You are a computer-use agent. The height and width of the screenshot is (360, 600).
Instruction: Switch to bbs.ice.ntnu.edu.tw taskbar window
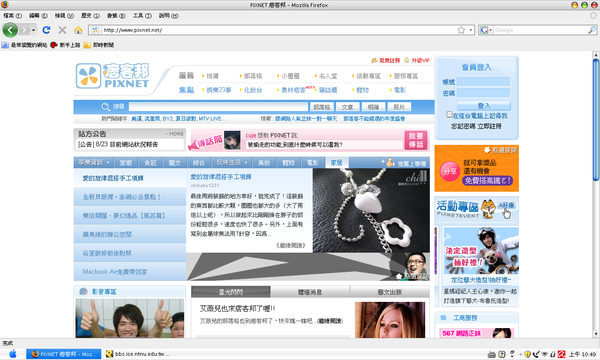(x=137, y=354)
